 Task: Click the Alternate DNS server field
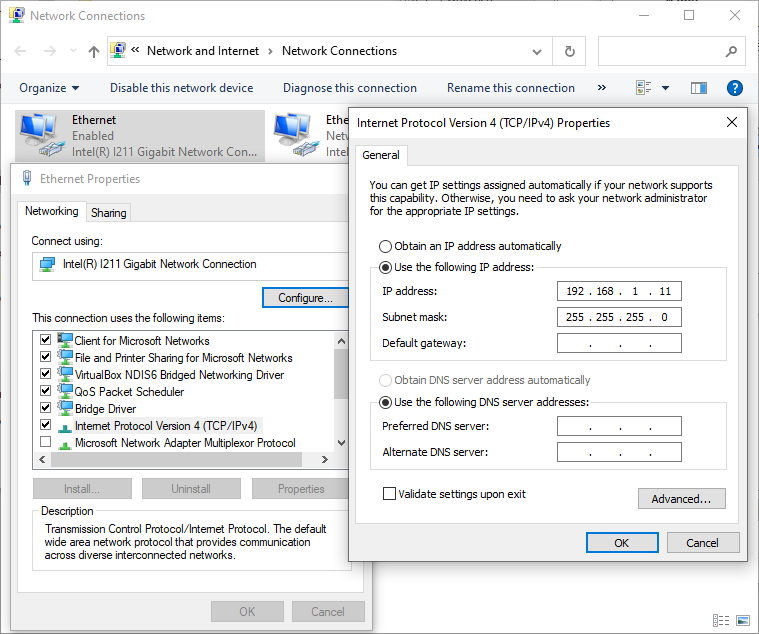click(x=619, y=452)
